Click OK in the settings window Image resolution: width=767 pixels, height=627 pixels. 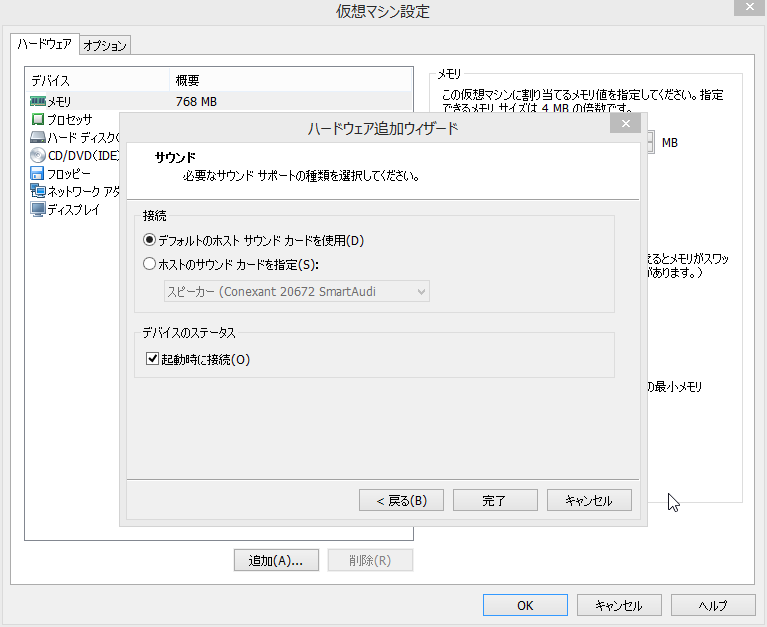(525, 605)
